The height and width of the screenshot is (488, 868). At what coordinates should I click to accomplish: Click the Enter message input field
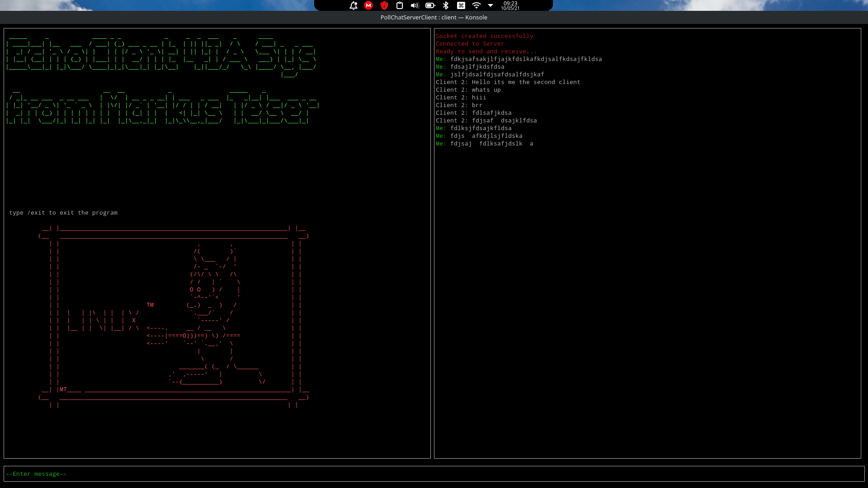433,474
